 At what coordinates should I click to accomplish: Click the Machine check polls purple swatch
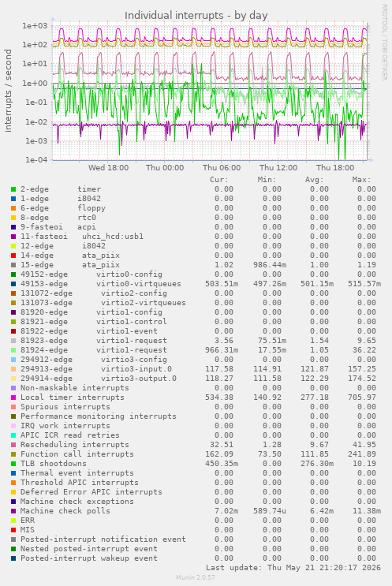click(x=13, y=511)
